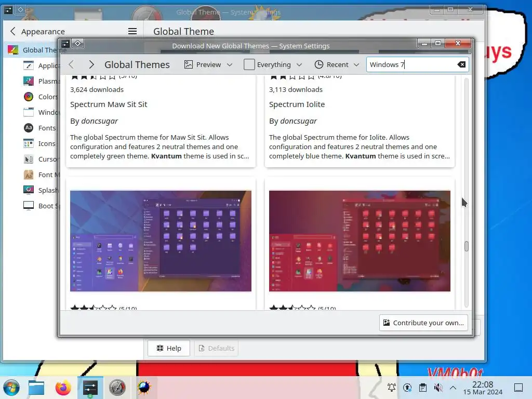Open the Spectrum Iolite description text
Screen dimensions: 532x399
(360, 147)
